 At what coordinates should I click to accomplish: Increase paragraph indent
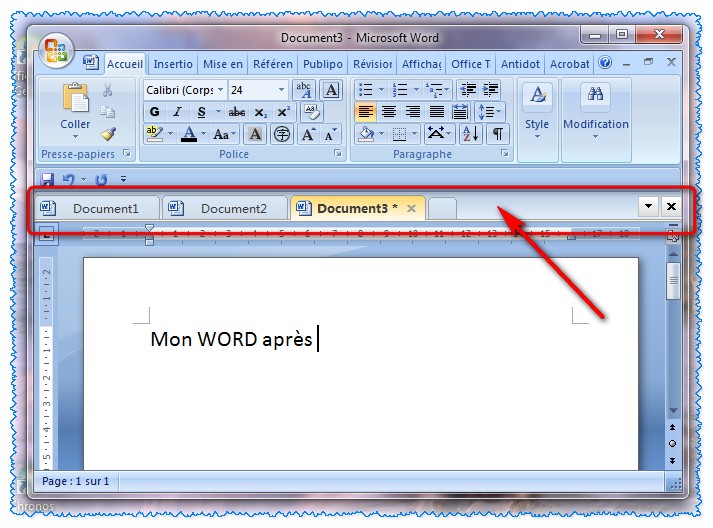pyautogui.click(x=490, y=90)
